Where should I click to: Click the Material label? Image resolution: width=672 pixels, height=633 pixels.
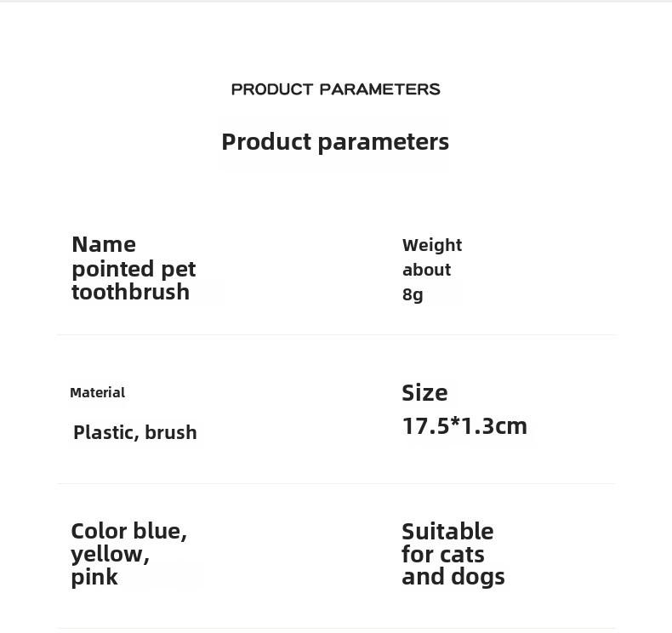tap(97, 392)
